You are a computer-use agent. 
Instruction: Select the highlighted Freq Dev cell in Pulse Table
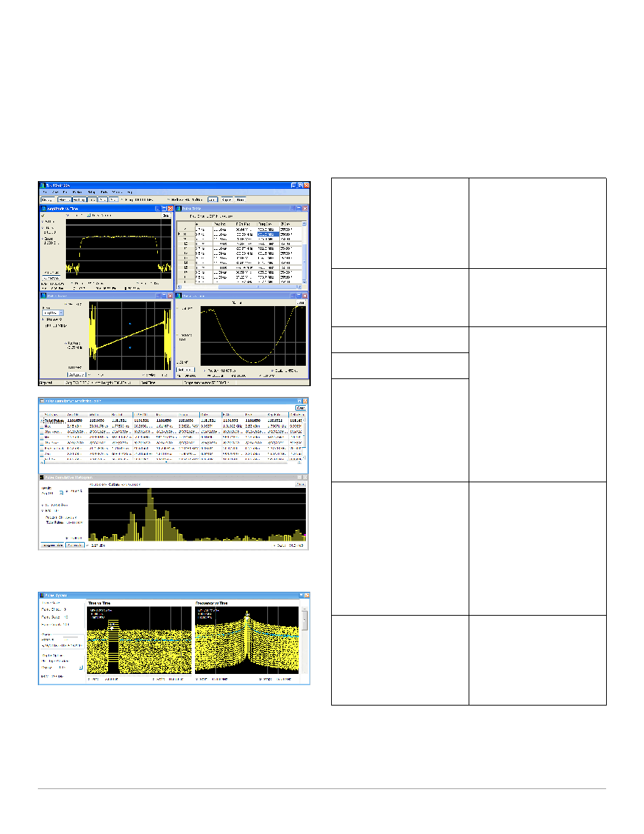click(268, 234)
